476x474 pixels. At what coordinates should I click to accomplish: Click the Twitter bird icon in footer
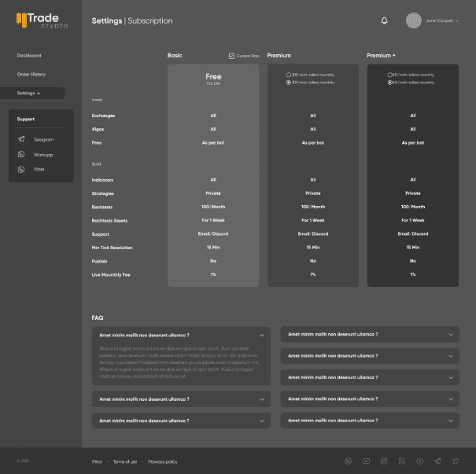tap(456, 461)
